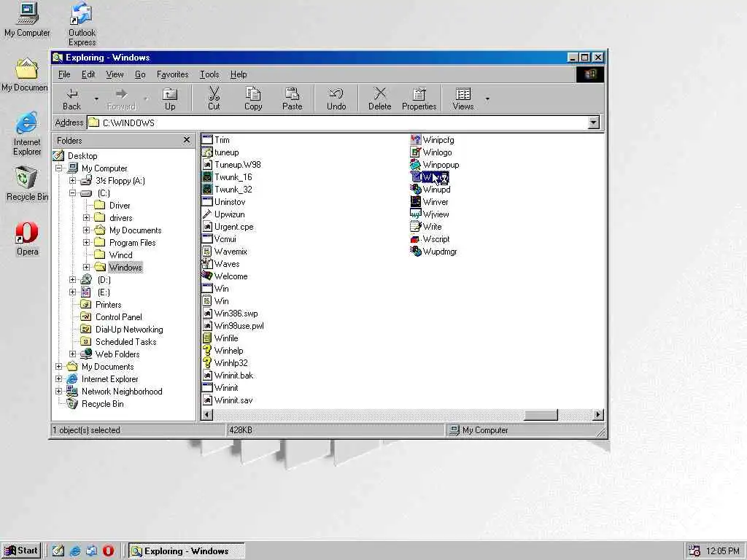Viewport: 747px width, 560px height.
Task: Open the File menu
Action: 64,74
